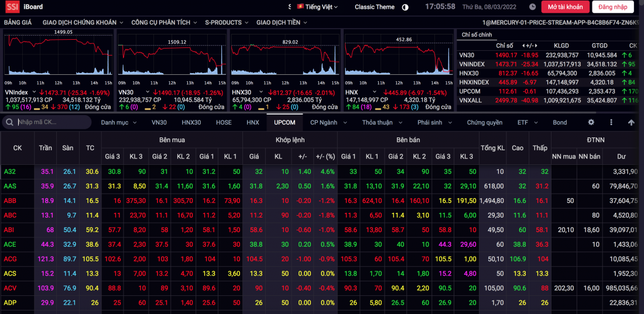This screenshot has width=644, height=314.
Task: Open the three-dot more options menu
Action: coord(611,122)
